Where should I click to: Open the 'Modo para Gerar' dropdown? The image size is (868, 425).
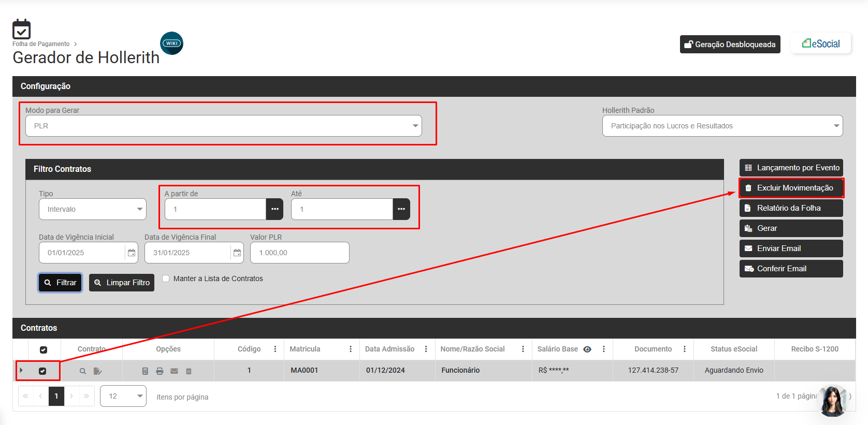click(x=224, y=126)
